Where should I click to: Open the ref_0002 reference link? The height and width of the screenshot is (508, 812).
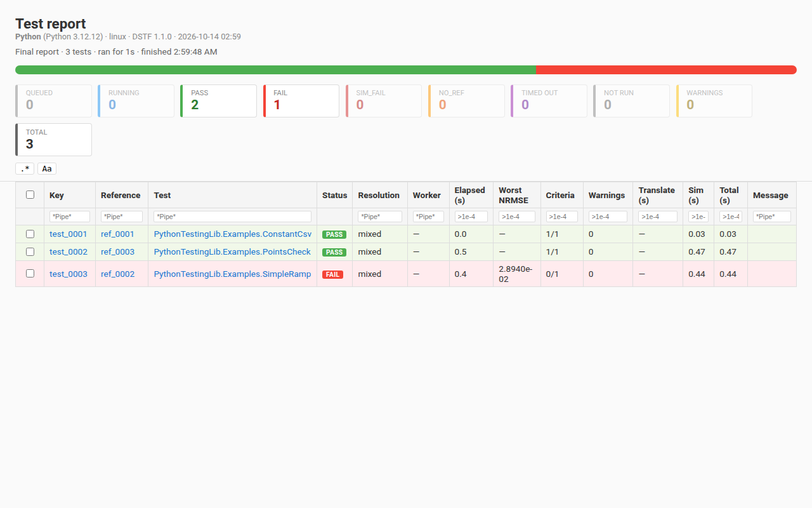(117, 274)
